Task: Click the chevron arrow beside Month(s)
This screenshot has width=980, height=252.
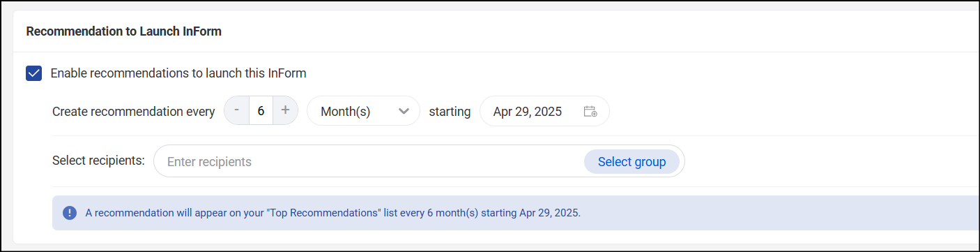Action: (403, 111)
